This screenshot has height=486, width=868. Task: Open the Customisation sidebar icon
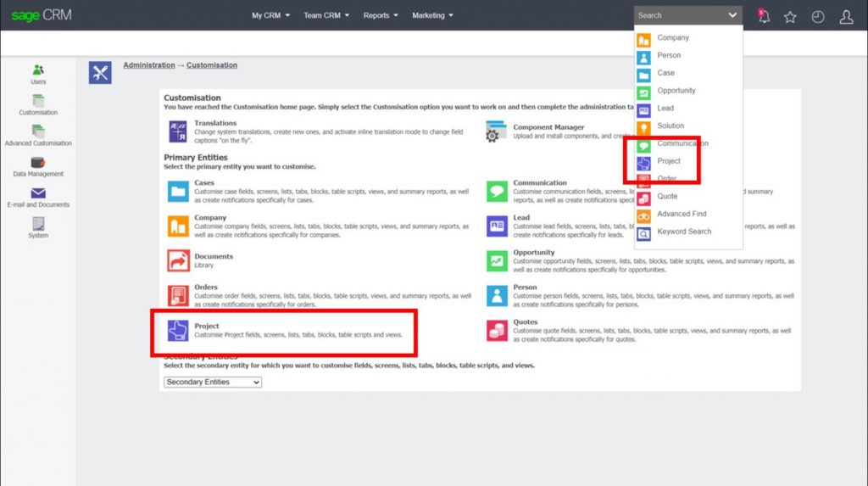click(38, 100)
